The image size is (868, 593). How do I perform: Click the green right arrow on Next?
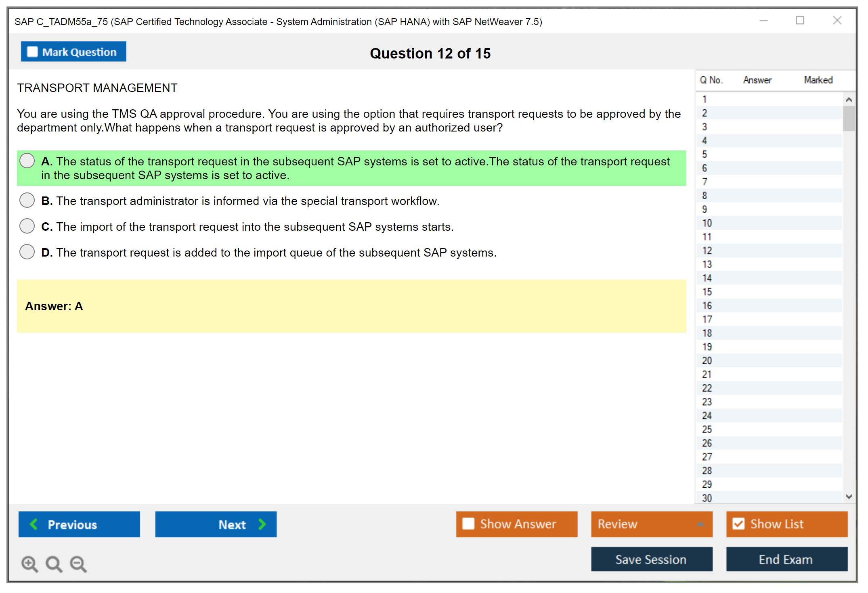262,524
